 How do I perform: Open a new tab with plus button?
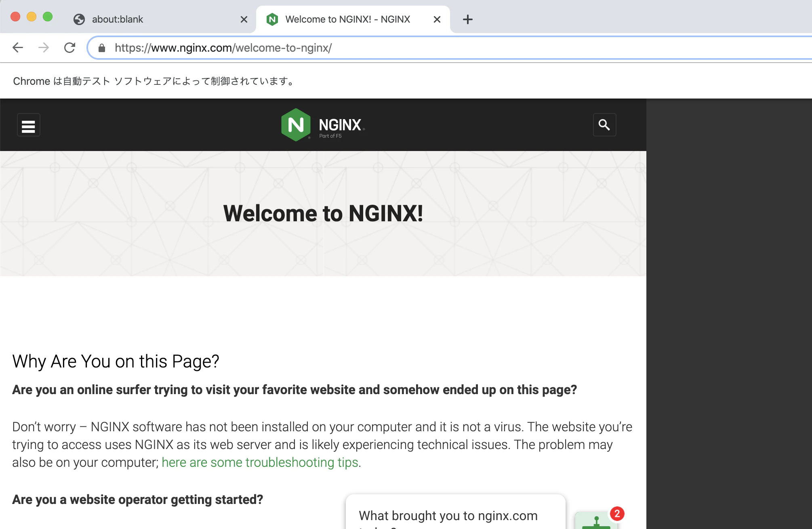coord(468,19)
